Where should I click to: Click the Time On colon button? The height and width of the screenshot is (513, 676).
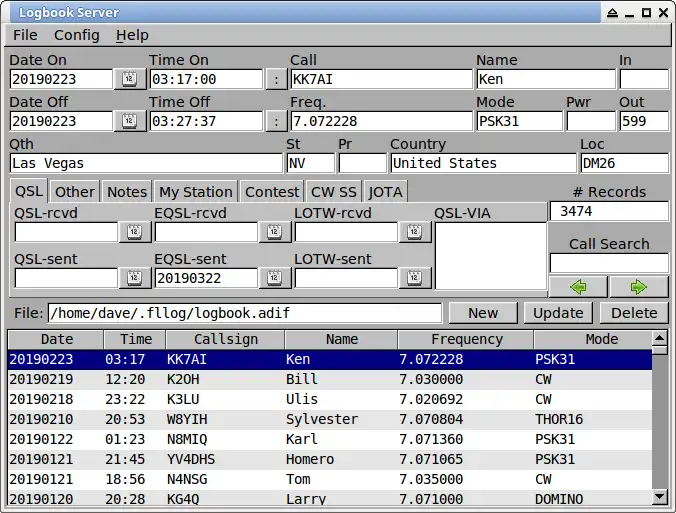(275, 79)
